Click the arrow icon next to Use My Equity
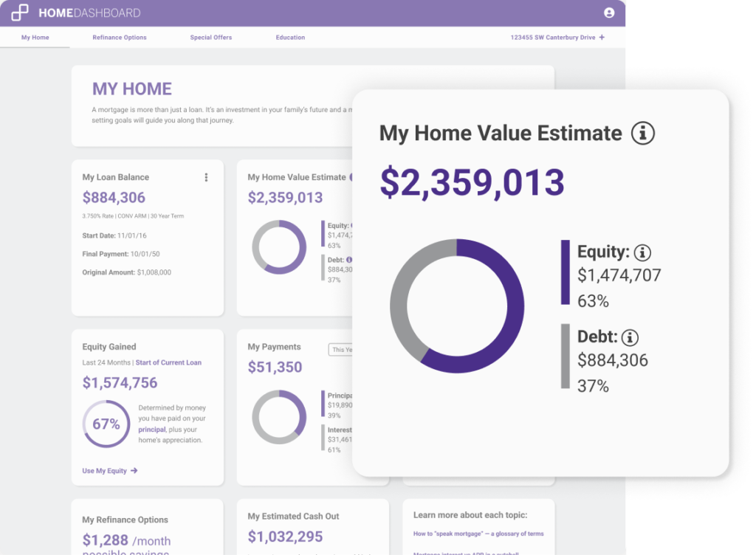The height and width of the screenshot is (555, 756). [134, 471]
